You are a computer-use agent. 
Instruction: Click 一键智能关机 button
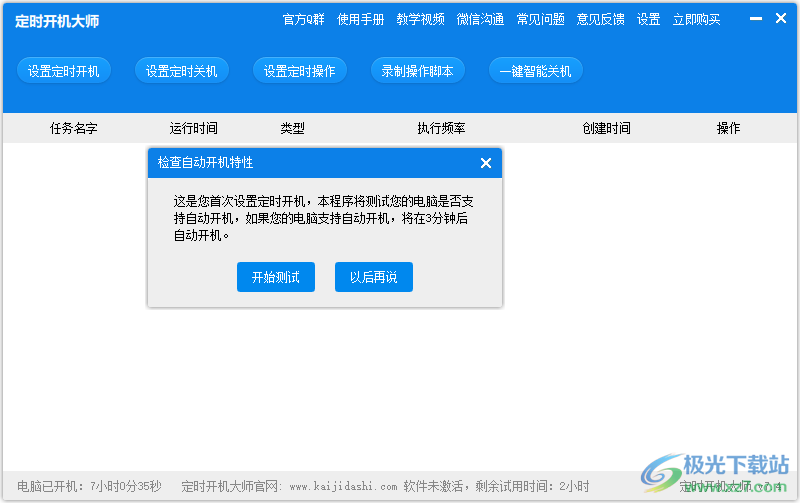coord(536,71)
